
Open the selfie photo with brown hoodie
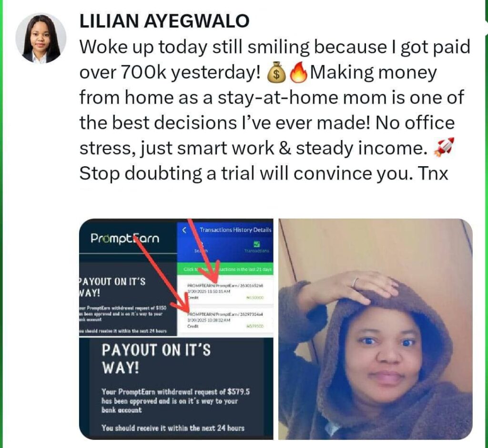(x=376, y=329)
